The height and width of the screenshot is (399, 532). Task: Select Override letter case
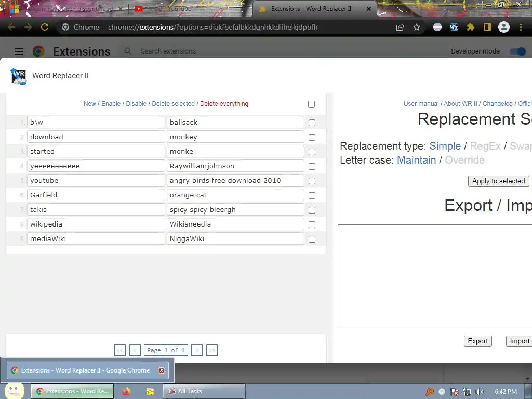click(x=464, y=160)
